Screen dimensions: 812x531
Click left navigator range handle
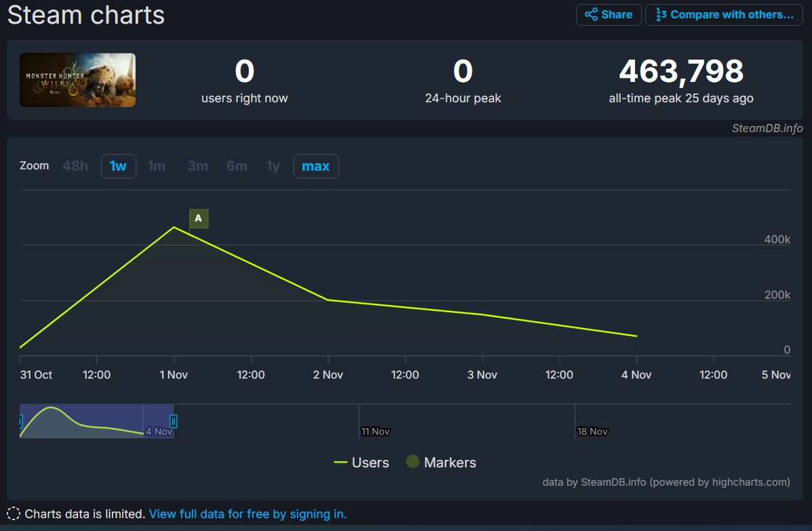[x=20, y=421]
